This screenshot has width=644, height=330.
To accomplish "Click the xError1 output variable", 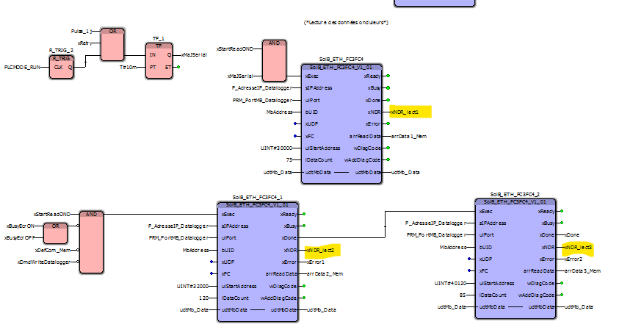I will tap(316, 262).
